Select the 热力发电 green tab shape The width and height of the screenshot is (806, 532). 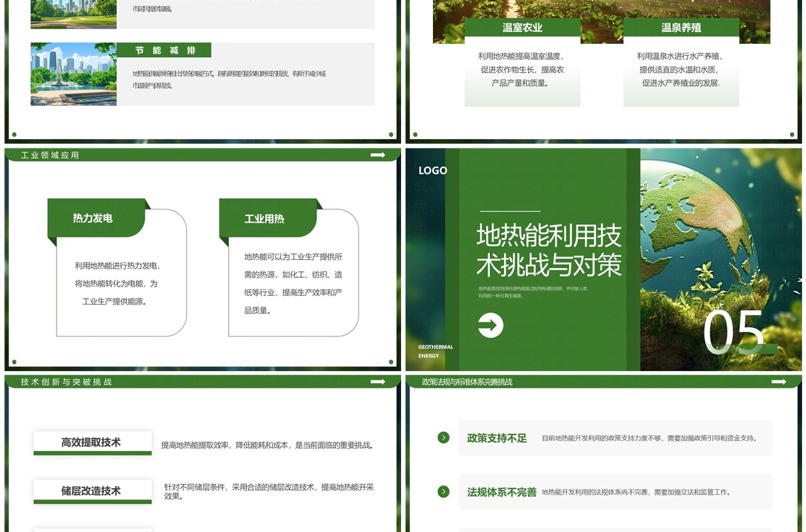pos(96,218)
